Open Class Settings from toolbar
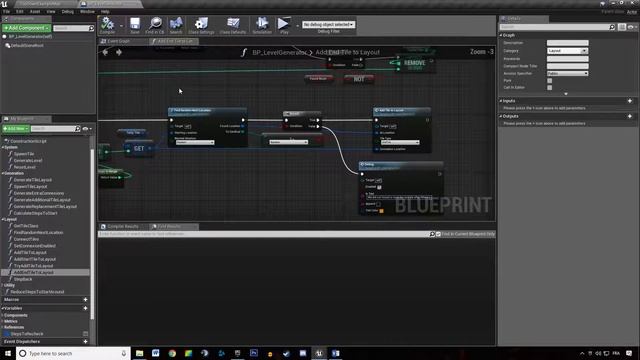The height and width of the screenshot is (360, 640). pyautogui.click(x=201, y=25)
